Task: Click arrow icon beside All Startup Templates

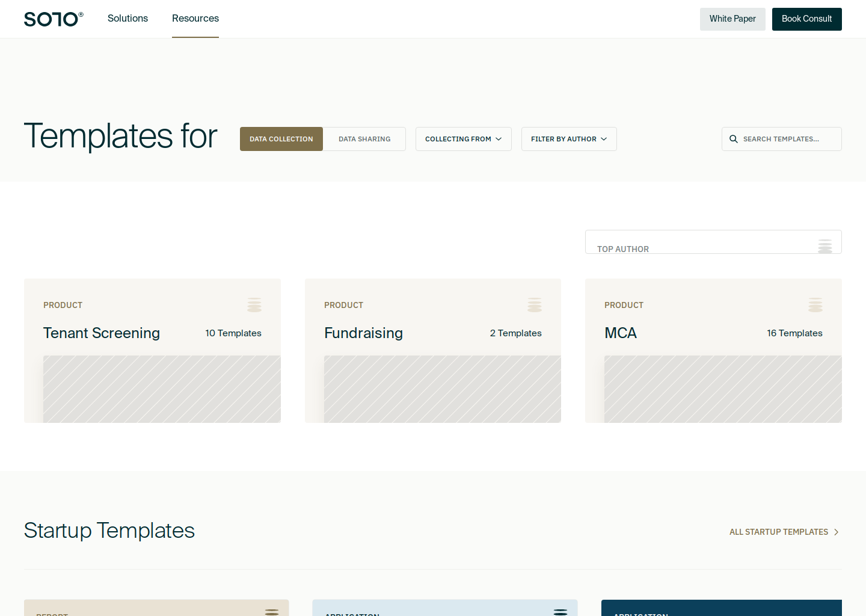Action: pos(836,532)
